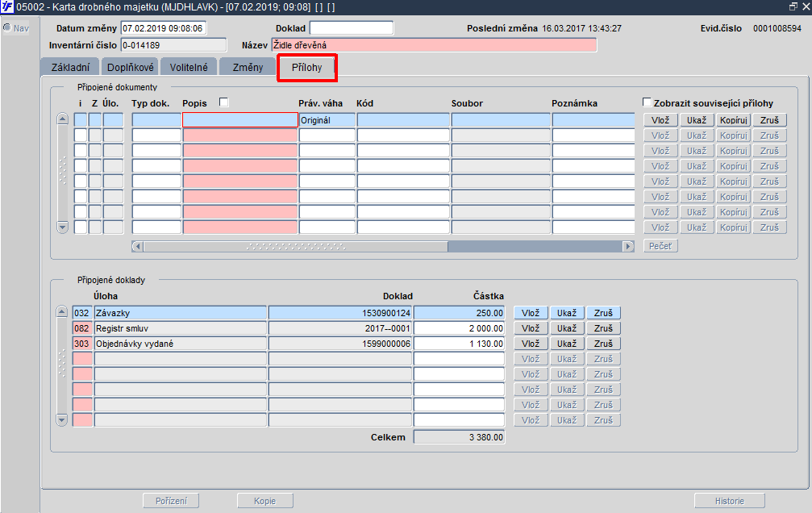Click the Originál cell in Práv. váha column
Viewport: 812px width, 513px height.
(327, 119)
